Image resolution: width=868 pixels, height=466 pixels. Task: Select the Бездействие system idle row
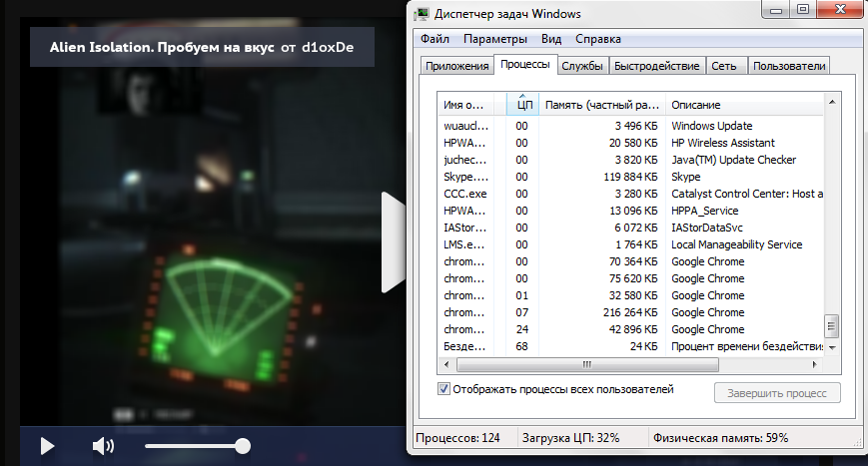click(630, 346)
